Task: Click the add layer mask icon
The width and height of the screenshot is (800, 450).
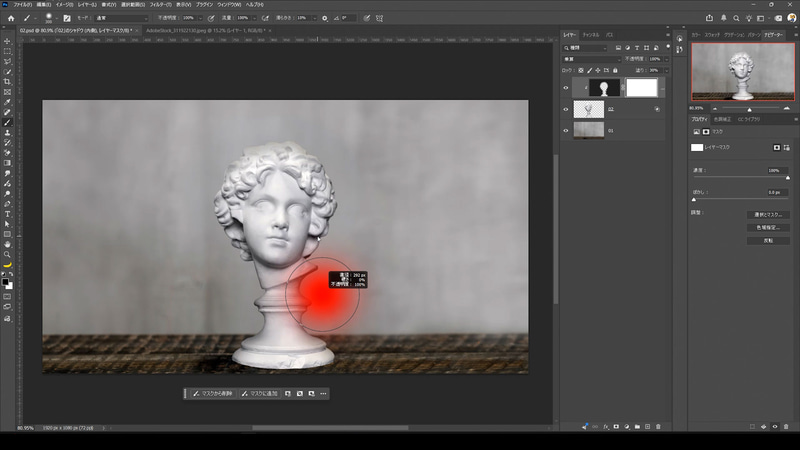Action: (616, 427)
